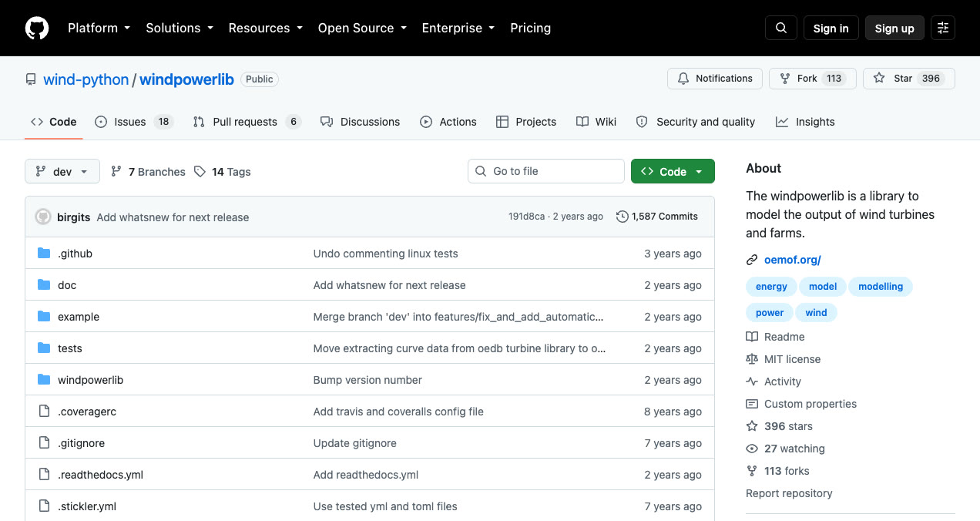Click the fork icon beside 113 forks

pyautogui.click(x=752, y=471)
